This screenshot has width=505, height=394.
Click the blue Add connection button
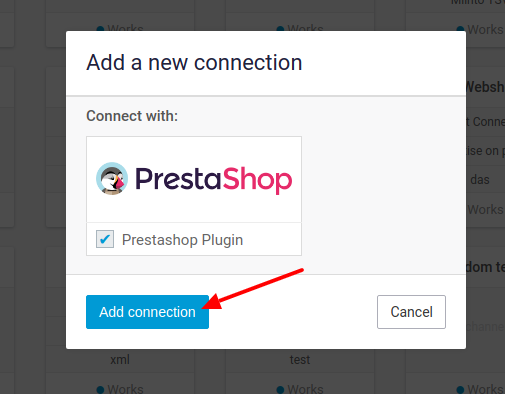click(147, 312)
